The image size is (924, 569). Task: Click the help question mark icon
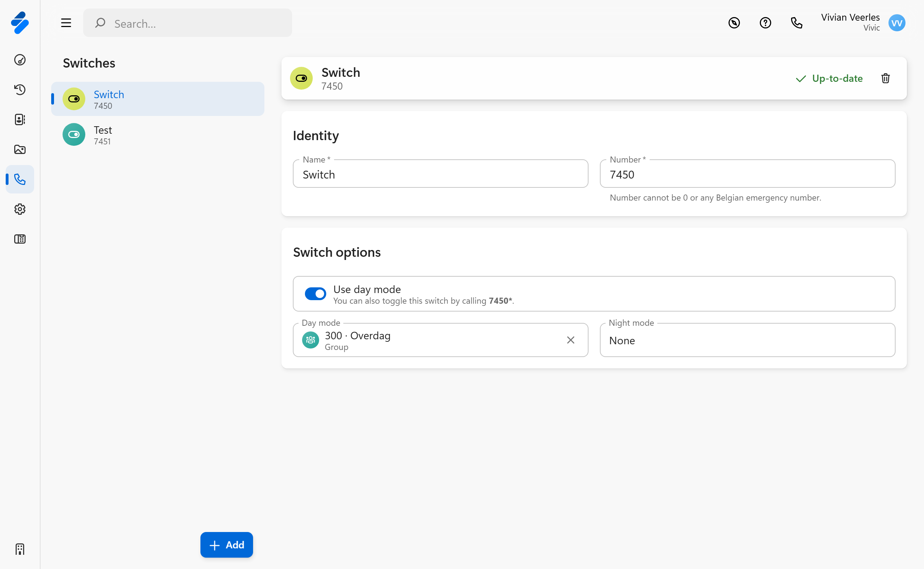click(765, 23)
